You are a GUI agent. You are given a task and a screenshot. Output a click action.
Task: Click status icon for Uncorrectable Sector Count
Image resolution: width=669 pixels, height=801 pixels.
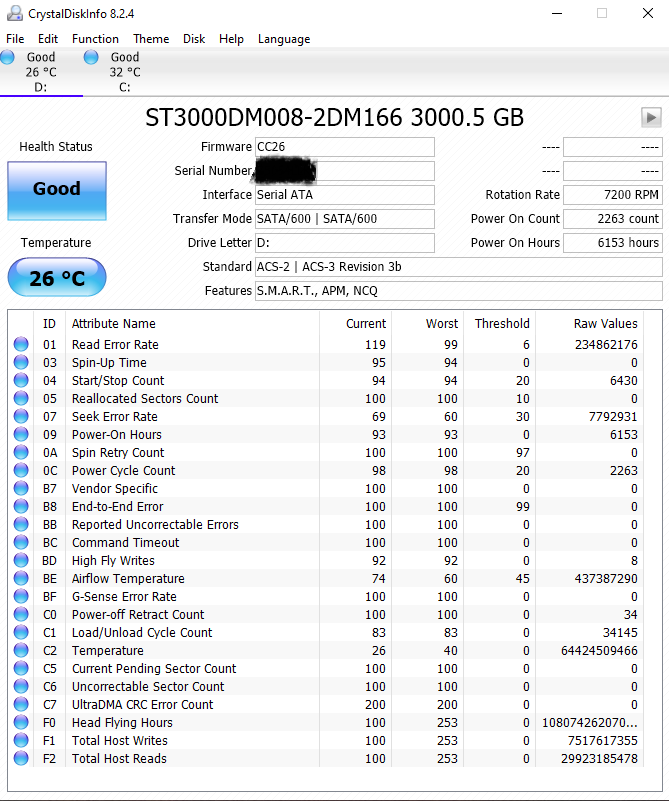[21, 687]
